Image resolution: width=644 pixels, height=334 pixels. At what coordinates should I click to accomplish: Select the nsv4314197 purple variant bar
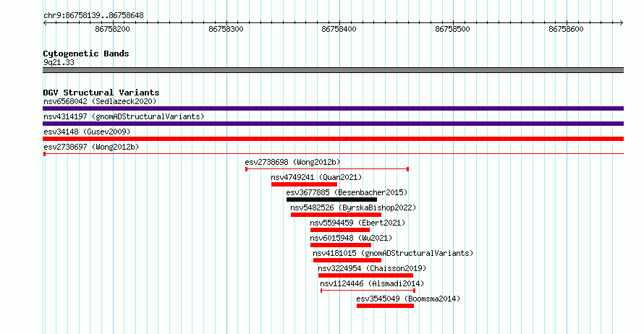(x=333, y=124)
